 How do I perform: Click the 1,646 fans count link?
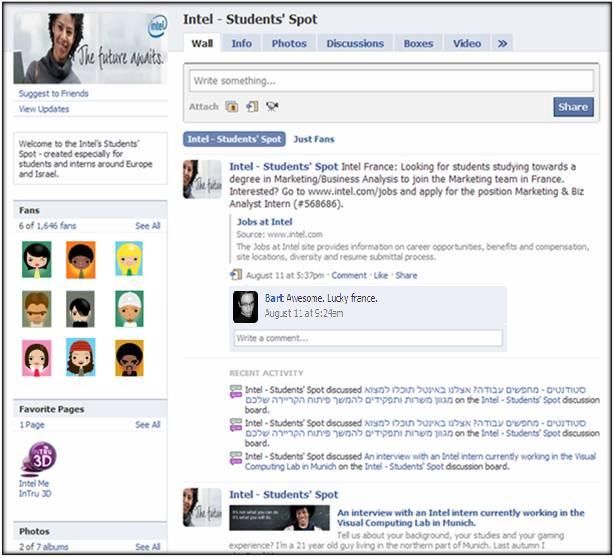[x=56, y=226]
